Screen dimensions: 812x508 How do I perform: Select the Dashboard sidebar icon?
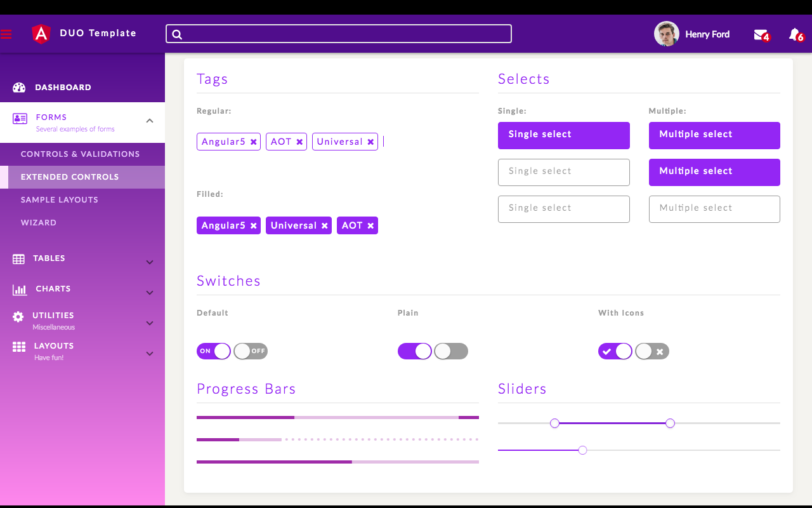[x=18, y=87]
